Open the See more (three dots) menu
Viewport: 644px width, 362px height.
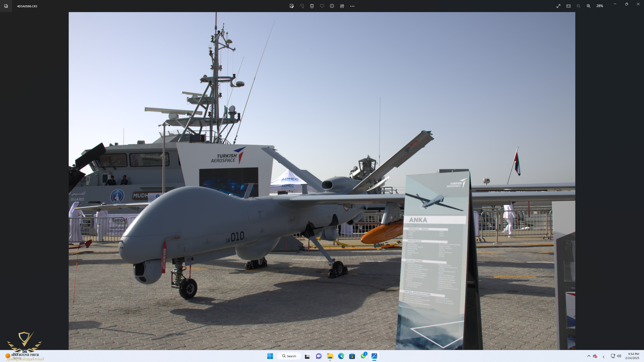pyautogui.click(x=352, y=6)
